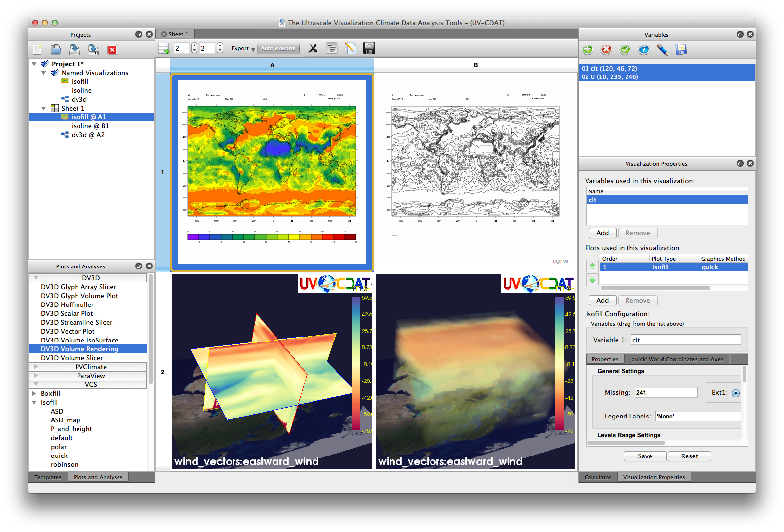Click the pencil edit variable icon
Screen dimensions: 784x532
pyautogui.click(x=663, y=49)
